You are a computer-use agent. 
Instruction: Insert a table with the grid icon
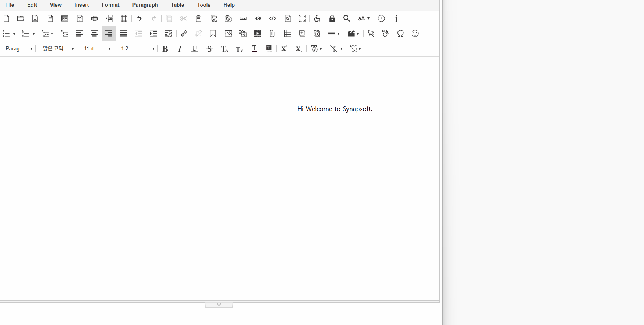[287, 33]
